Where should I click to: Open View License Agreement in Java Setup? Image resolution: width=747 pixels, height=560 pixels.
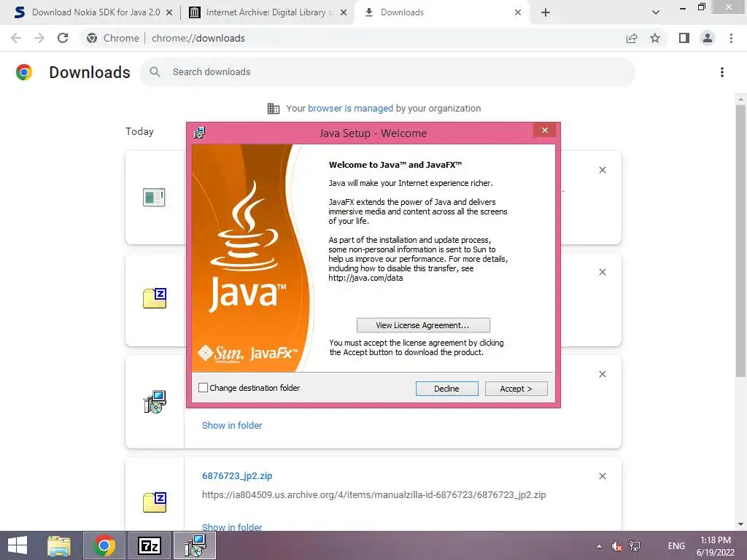point(423,325)
